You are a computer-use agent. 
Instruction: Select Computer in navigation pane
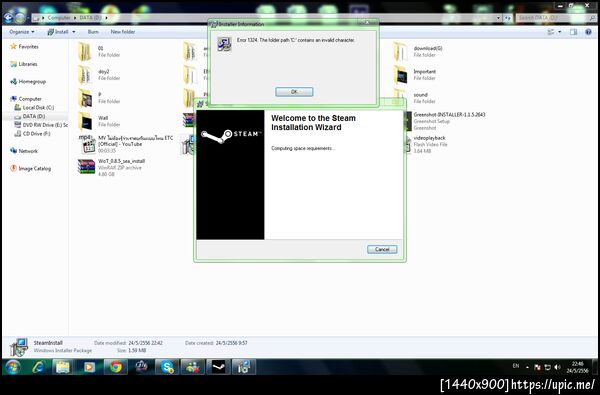click(26, 99)
